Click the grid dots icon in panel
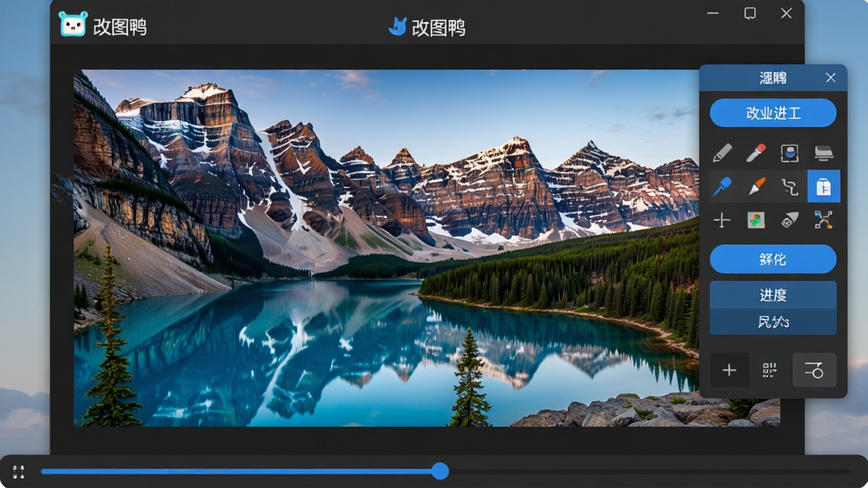The height and width of the screenshot is (488, 868). pyautogui.click(x=770, y=369)
